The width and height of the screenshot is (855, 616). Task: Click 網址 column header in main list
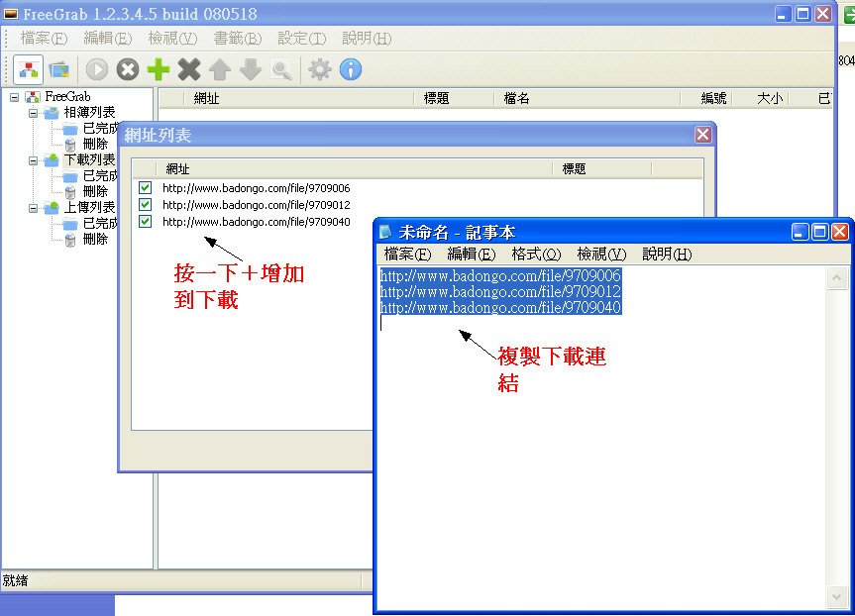299,98
